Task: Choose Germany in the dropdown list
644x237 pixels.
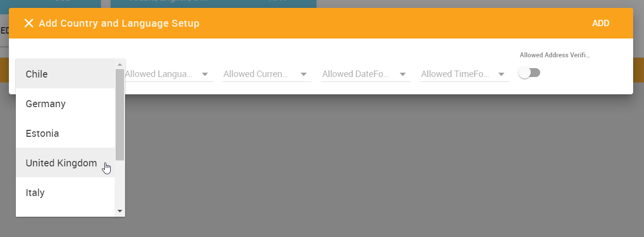Action: pos(66,104)
